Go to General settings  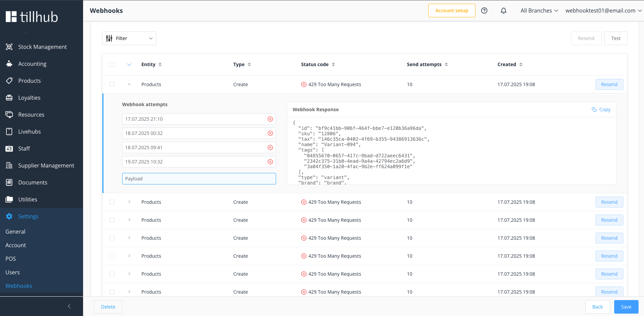[15, 232]
